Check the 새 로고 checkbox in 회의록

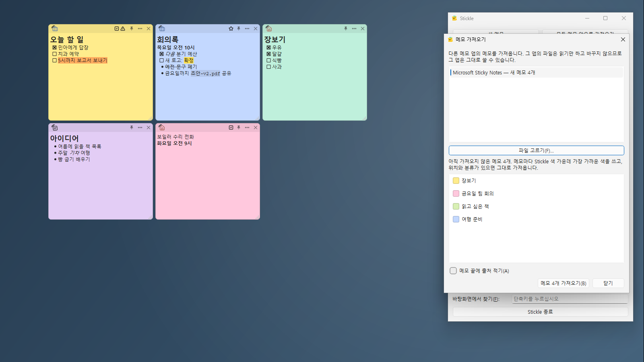(x=161, y=60)
